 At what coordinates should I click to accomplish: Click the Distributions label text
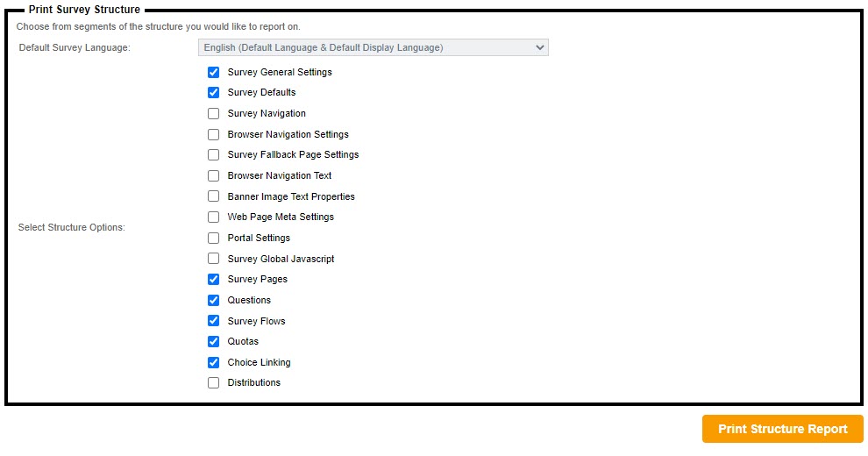coord(253,382)
